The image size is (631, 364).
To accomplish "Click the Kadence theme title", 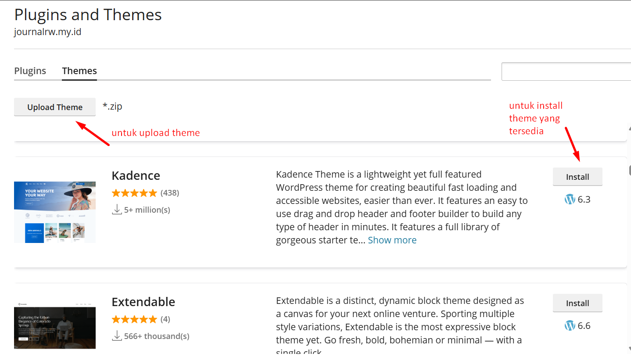I will [136, 176].
